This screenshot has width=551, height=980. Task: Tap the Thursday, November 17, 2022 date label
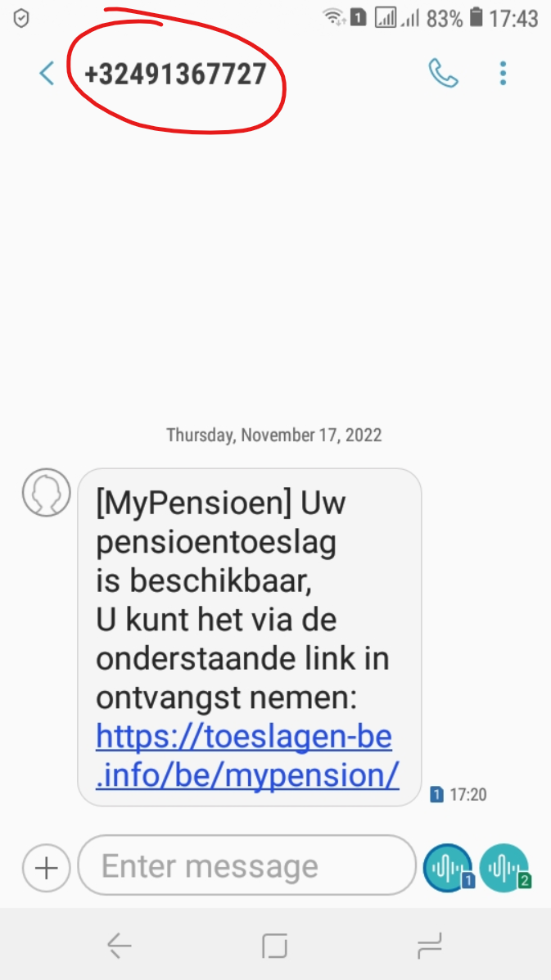[274, 435]
